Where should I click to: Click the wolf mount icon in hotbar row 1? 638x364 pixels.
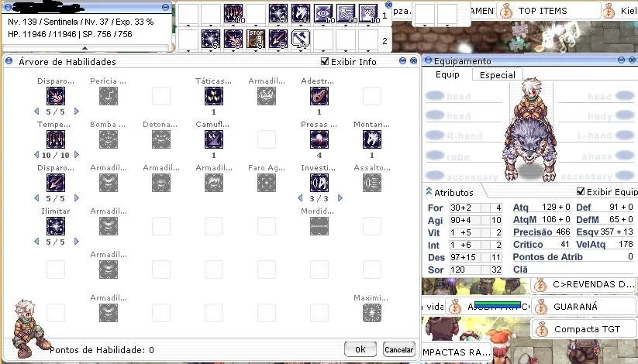coord(301,14)
